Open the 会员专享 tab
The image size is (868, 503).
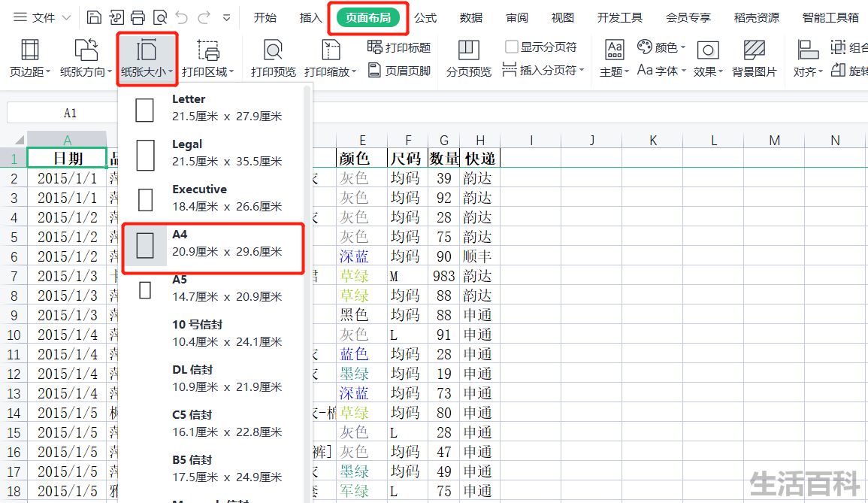688,18
